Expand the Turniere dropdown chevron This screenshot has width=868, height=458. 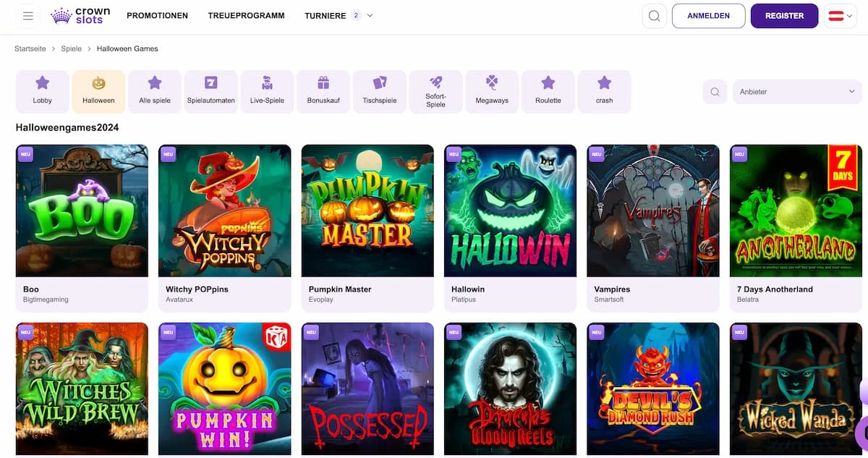tap(370, 15)
